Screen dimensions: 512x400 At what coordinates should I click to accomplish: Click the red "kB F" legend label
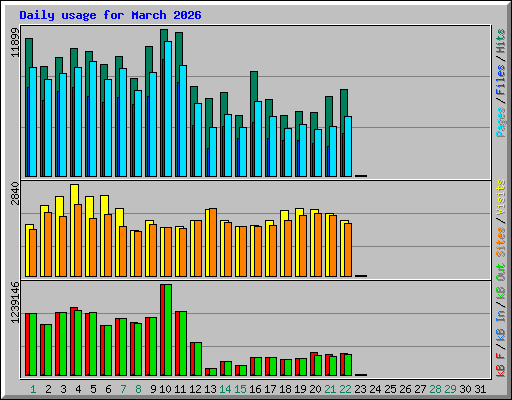500,365
